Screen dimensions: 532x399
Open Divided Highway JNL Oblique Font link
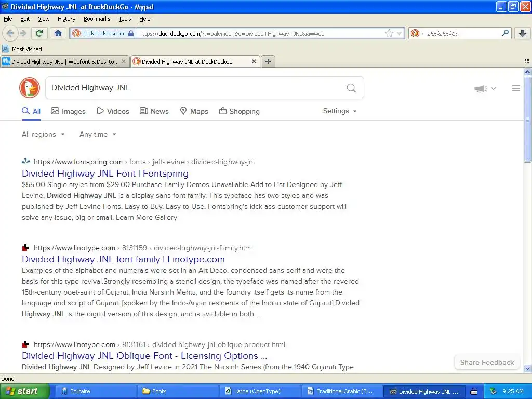pyautogui.click(x=144, y=356)
